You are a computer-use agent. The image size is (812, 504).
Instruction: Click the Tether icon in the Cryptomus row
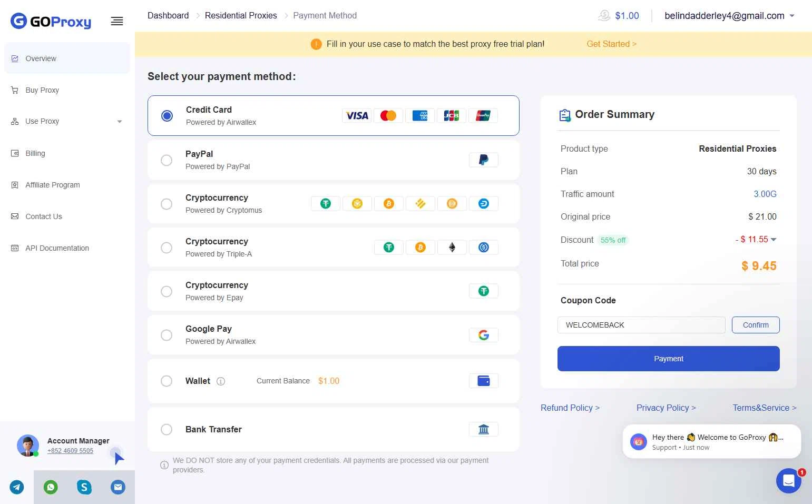[x=326, y=203]
